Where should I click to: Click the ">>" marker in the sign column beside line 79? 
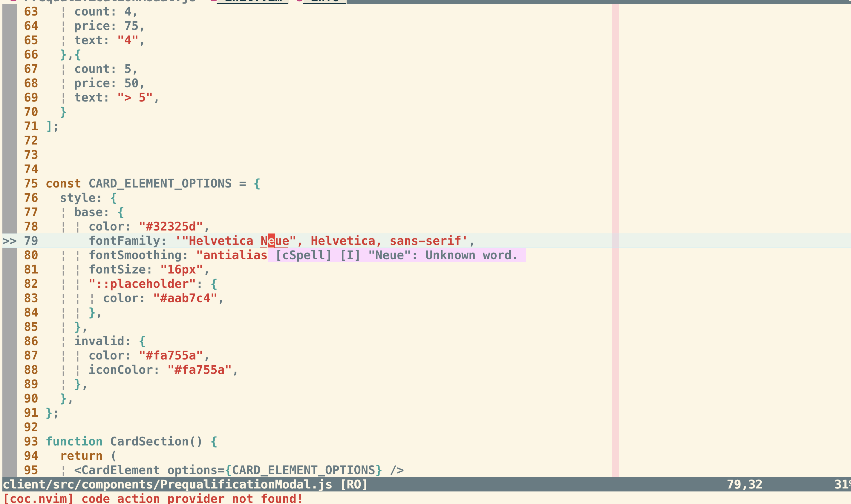[x=10, y=241]
